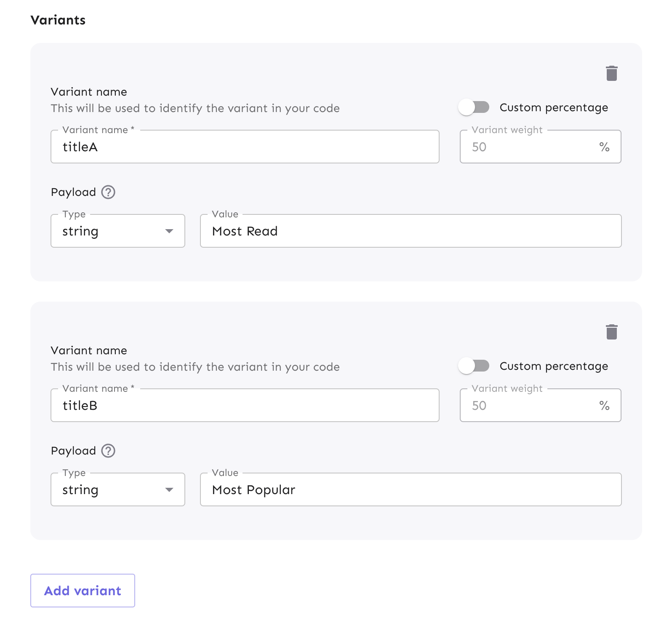Open the Type dropdown for titleA payload
Image resolution: width=672 pixels, height=631 pixels.
[x=117, y=231]
